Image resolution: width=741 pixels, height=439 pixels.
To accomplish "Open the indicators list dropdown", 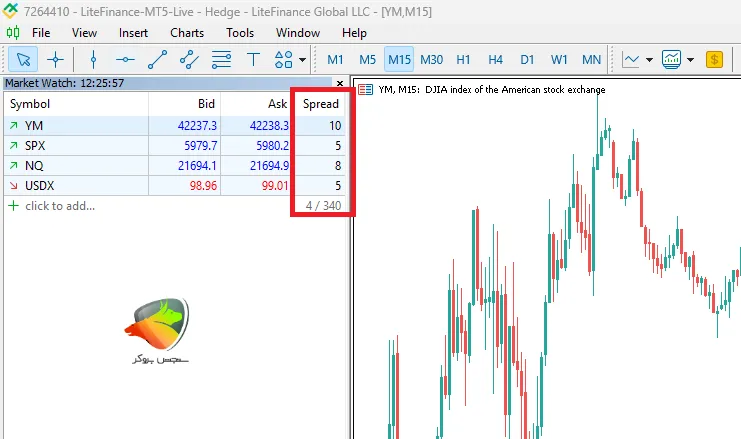I will pos(690,60).
